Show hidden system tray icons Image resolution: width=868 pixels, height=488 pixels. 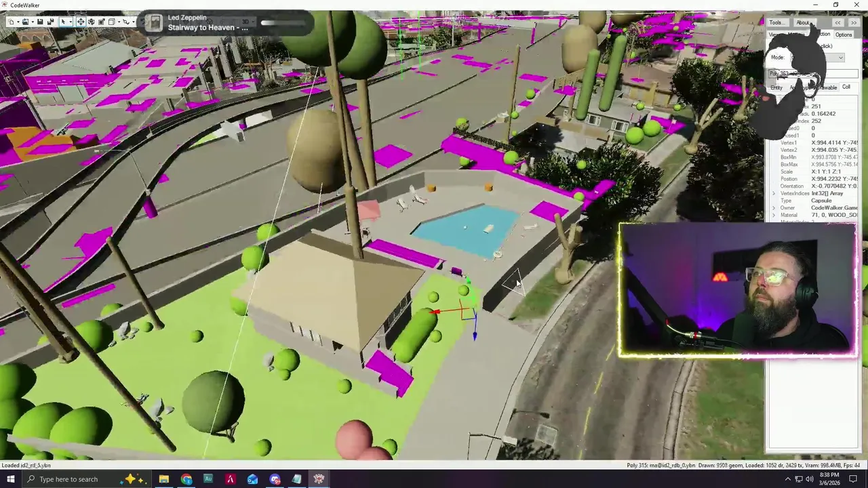pyautogui.click(x=788, y=479)
